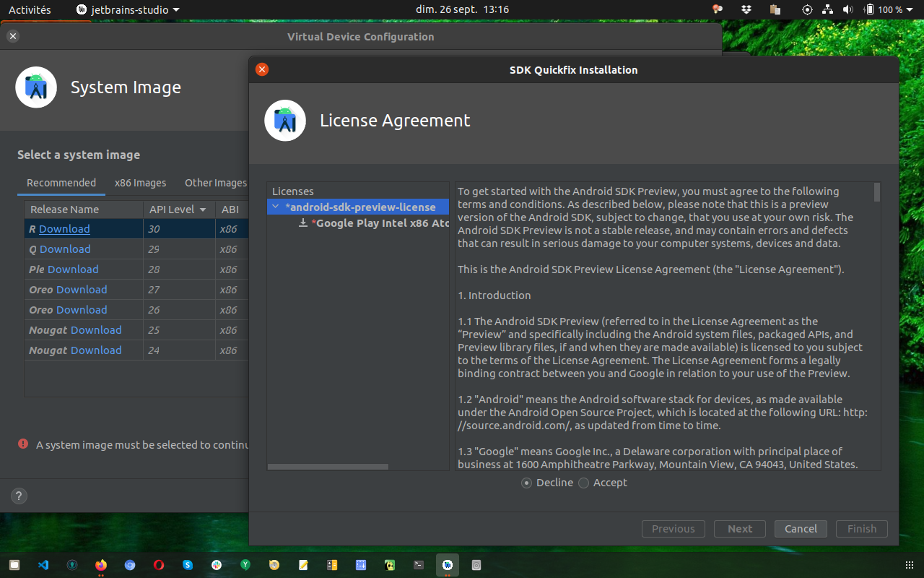The height and width of the screenshot is (578, 924).
Task: Open the Activités overview
Action: click(30, 9)
